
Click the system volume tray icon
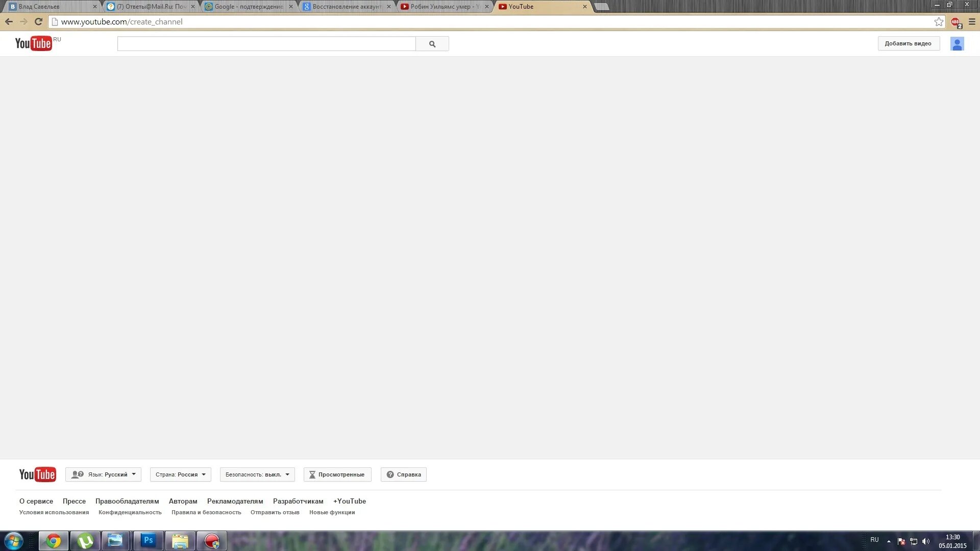pyautogui.click(x=926, y=541)
